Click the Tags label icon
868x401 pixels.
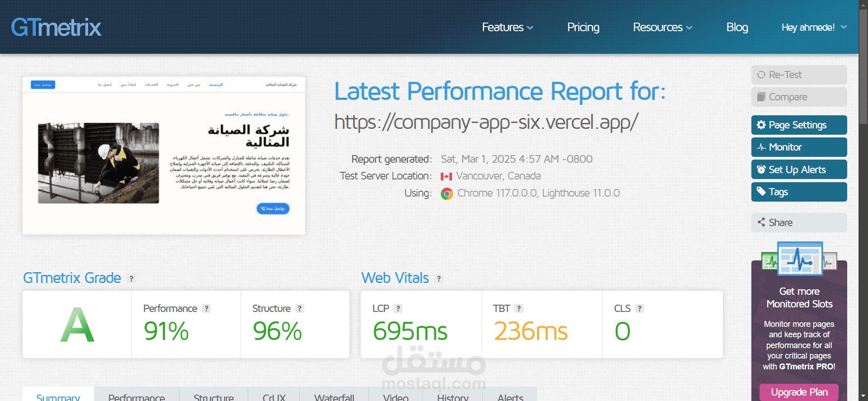761,191
